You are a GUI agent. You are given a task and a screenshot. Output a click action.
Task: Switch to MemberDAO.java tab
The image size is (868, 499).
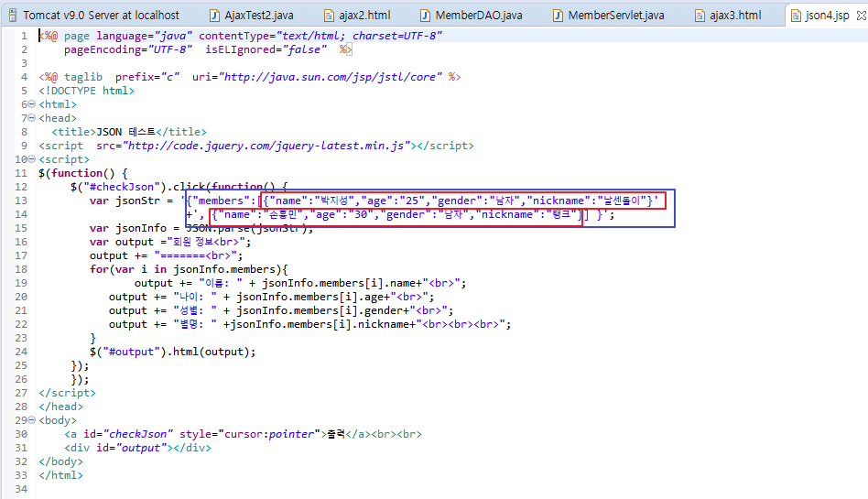[472, 15]
